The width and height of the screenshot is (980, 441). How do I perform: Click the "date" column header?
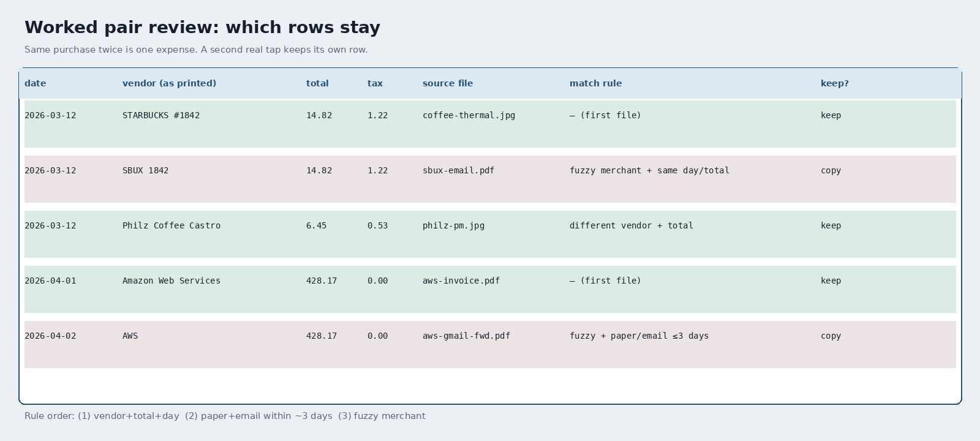coord(36,83)
